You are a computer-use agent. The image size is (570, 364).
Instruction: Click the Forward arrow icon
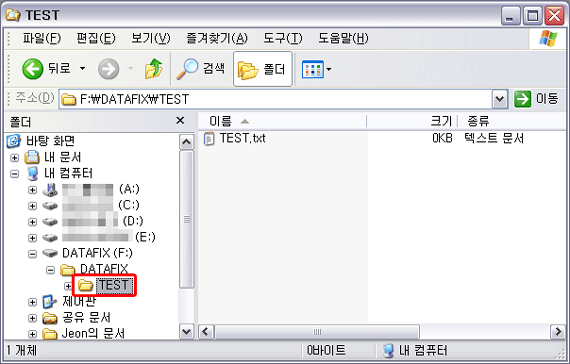pos(108,69)
